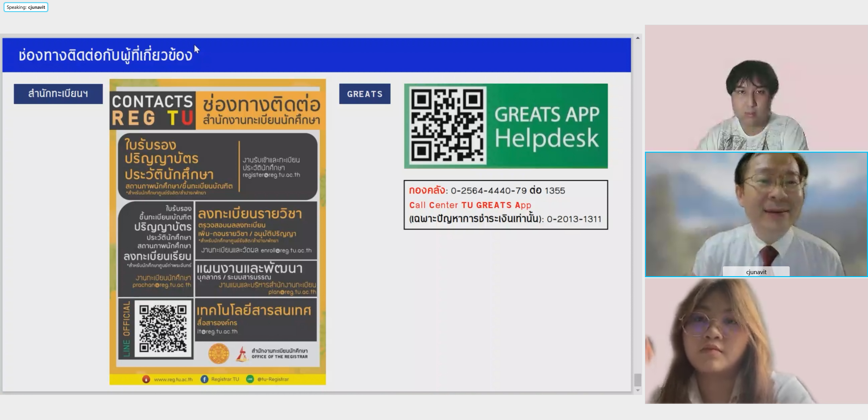Click the LINE icon beside @tu-Registrar
The height and width of the screenshot is (420, 868).
[x=250, y=379]
